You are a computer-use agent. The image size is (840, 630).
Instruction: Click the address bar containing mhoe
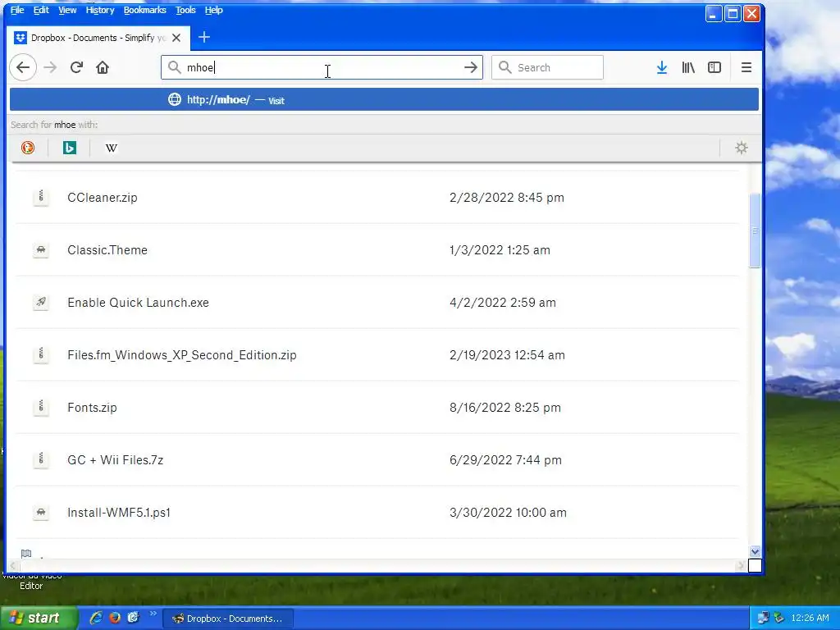(x=322, y=67)
